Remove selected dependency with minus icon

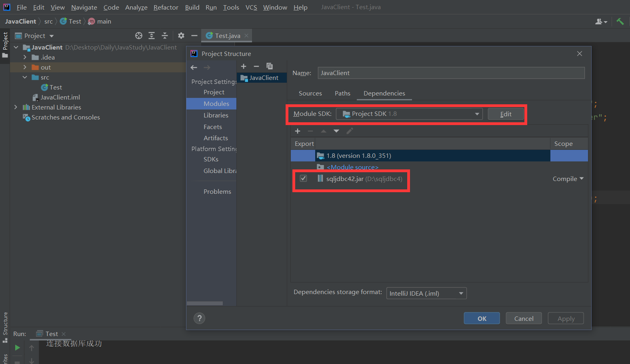tap(310, 131)
